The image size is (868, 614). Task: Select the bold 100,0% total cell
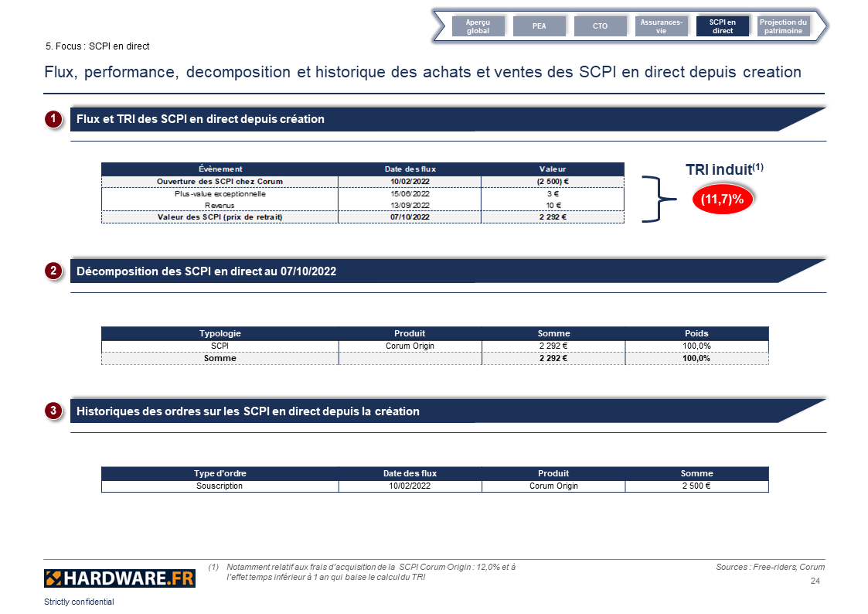[x=696, y=358]
